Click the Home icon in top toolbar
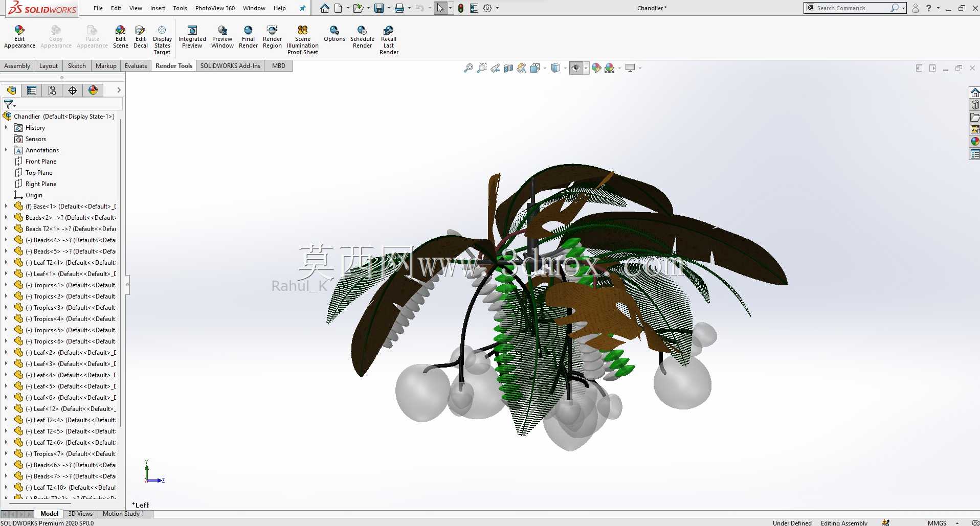 (x=324, y=8)
